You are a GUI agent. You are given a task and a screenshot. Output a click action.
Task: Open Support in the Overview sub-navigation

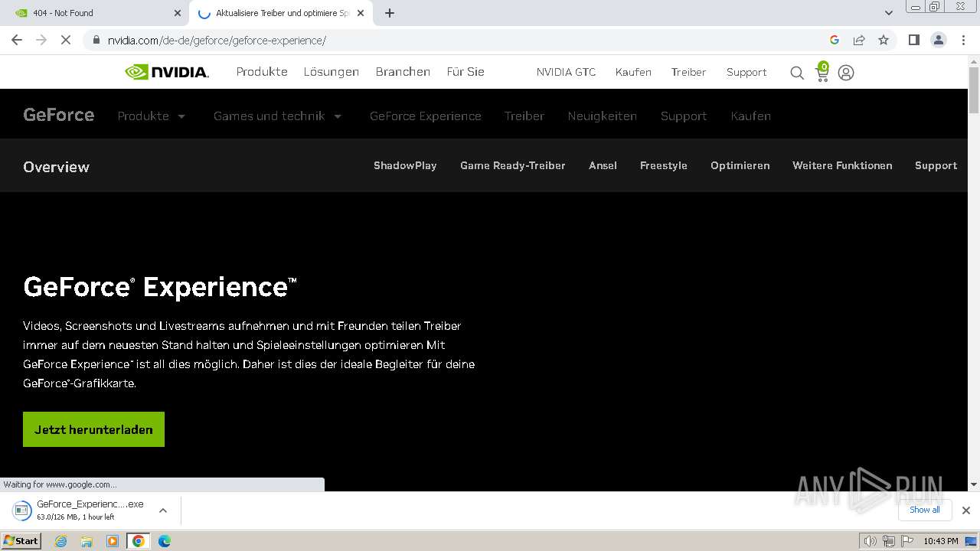pyautogui.click(x=936, y=165)
